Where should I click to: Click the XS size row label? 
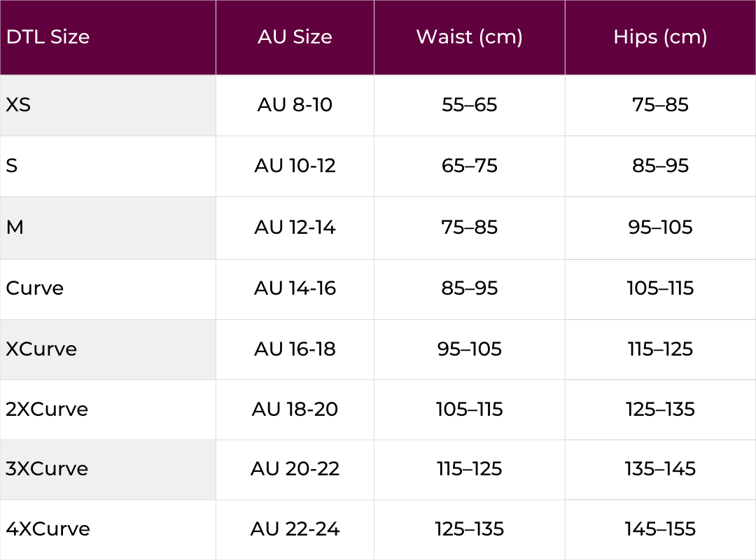(18, 105)
